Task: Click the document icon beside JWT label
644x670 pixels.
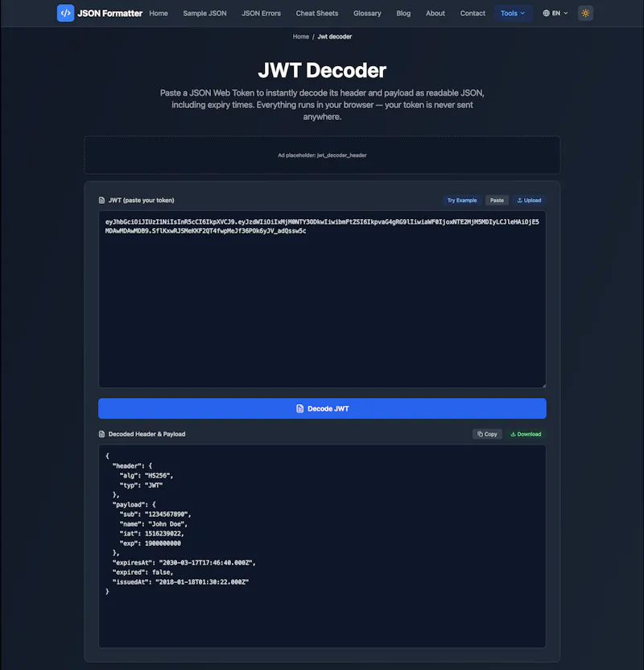Action: (101, 201)
